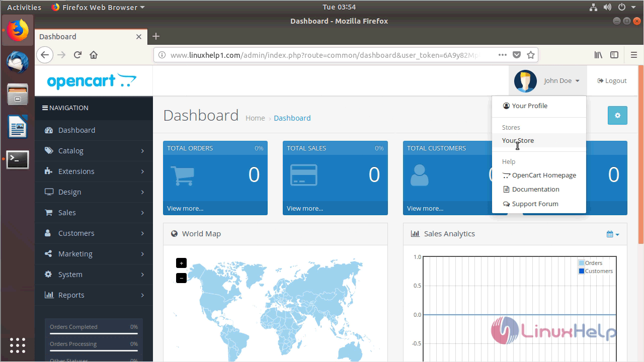The image size is (644, 362).
Task: Click the Extensions puzzle icon
Action: tap(48, 171)
